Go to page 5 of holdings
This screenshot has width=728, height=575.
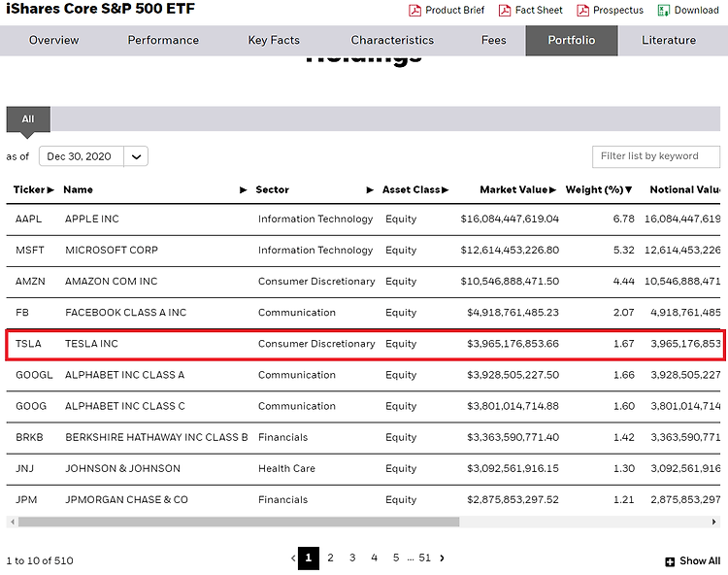click(x=396, y=558)
